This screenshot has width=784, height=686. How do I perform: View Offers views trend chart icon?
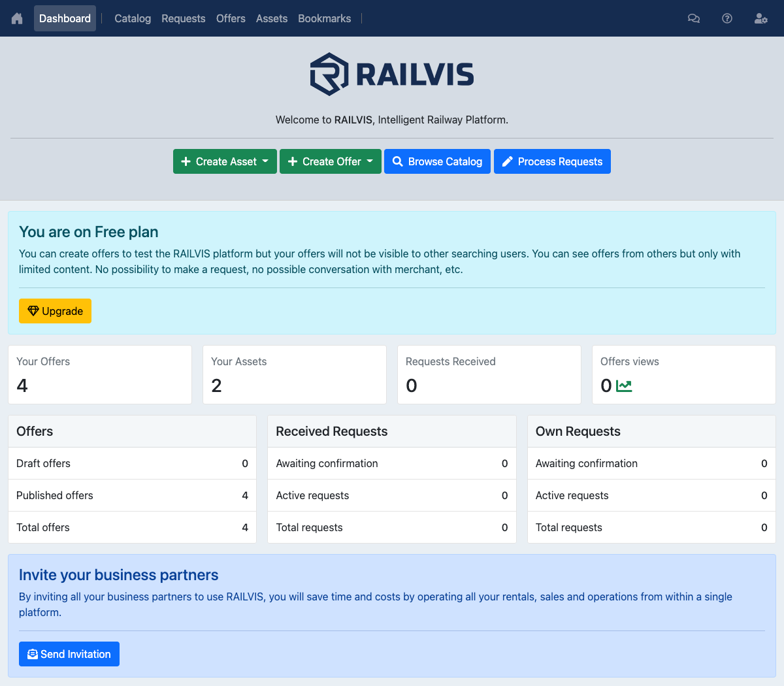point(624,386)
